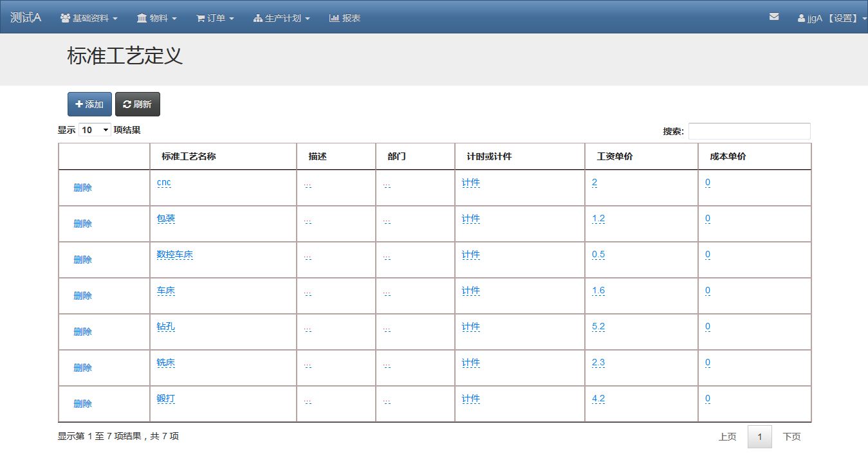Click the 刷新 refresh button
This screenshot has height=474, width=868.
[138, 104]
